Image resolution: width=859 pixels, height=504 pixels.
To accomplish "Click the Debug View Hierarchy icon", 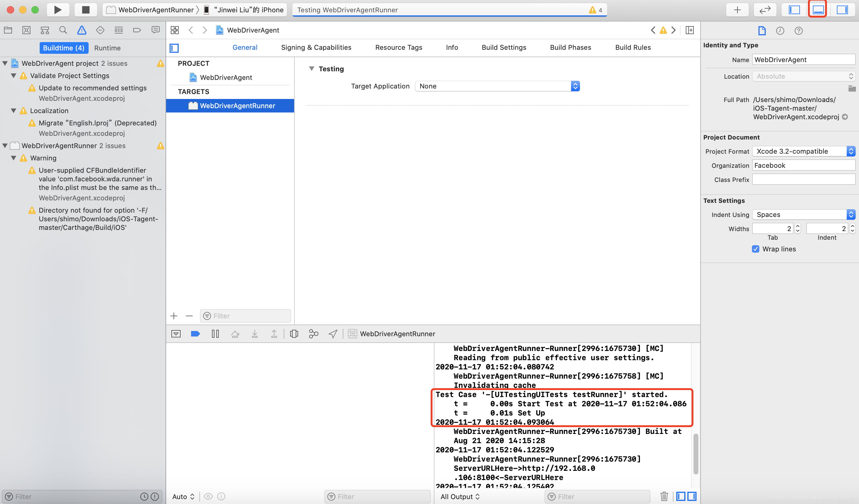I will [x=294, y=334].
